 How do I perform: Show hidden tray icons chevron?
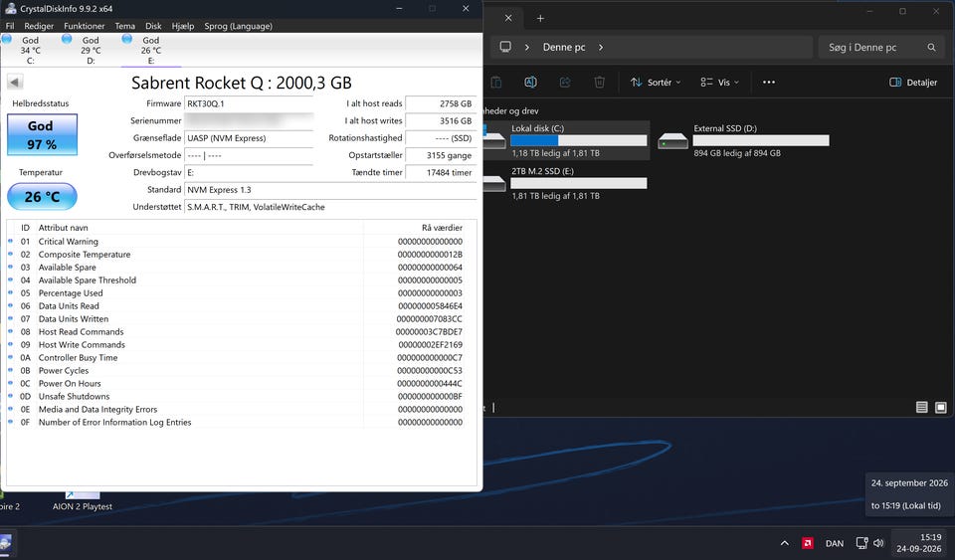click(785, 543)
